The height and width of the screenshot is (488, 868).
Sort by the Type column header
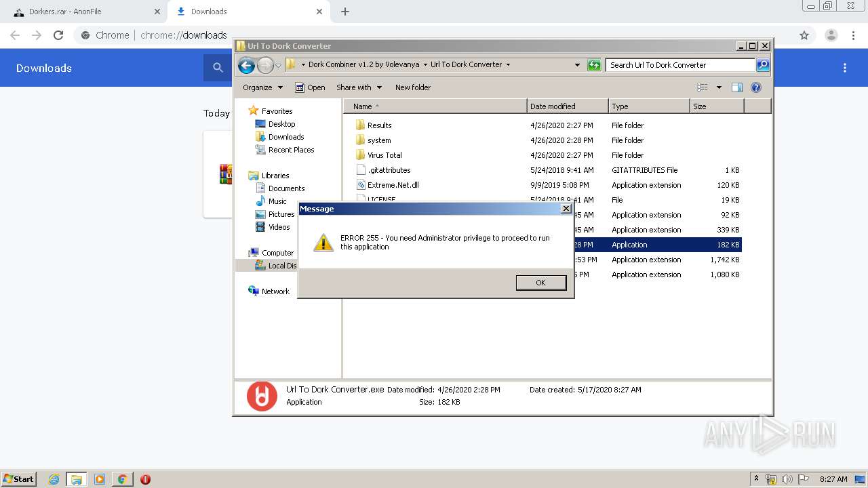(x=649, y=106)
